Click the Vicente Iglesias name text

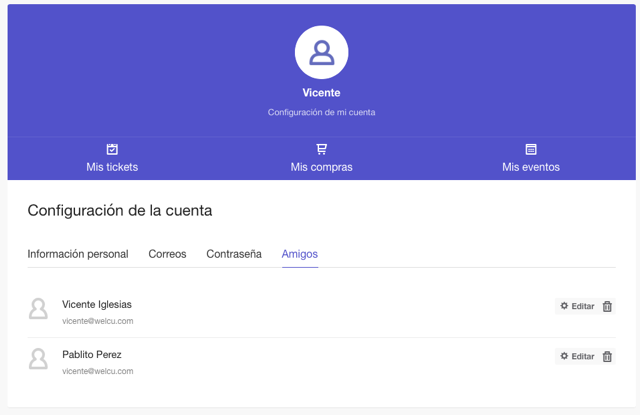[x=97, y=304]
